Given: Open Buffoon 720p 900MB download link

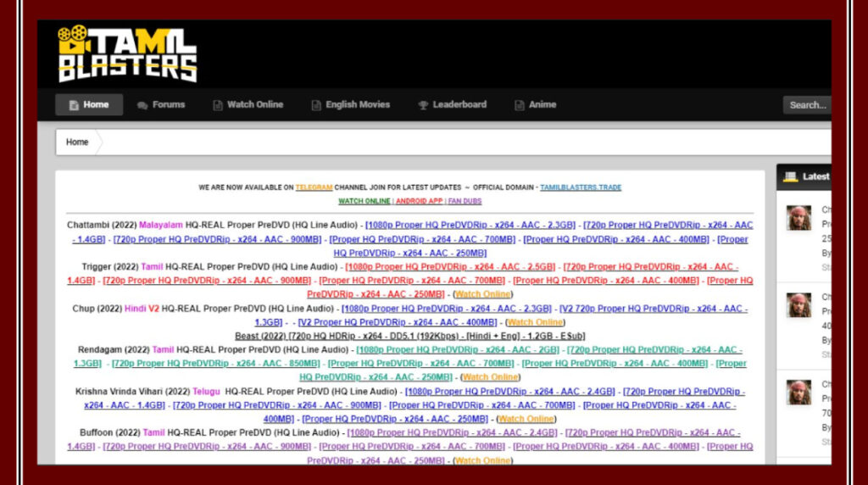Looking at the screenshot, I should 207,446.
